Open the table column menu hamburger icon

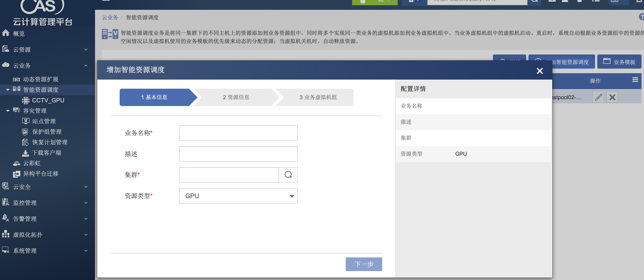coord(635,80)
